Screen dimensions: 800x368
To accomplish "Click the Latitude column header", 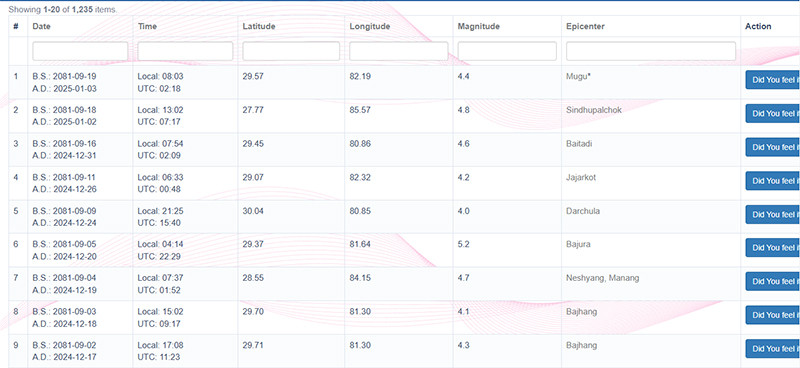I will click(x=259, y=26).
